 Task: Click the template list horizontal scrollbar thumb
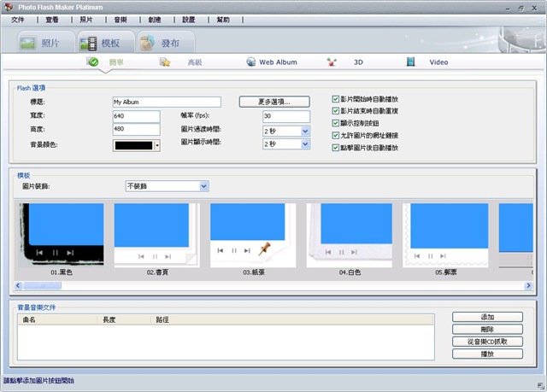point(42,286)
